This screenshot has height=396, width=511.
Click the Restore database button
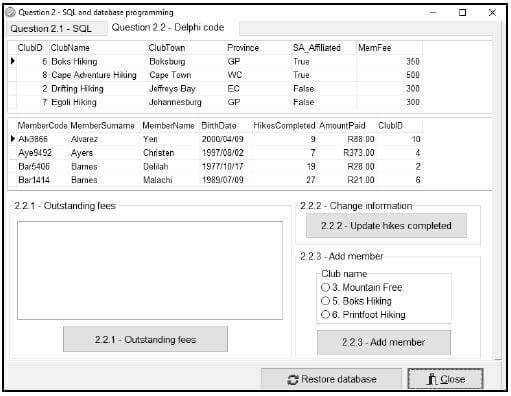(x=331, y=379)
